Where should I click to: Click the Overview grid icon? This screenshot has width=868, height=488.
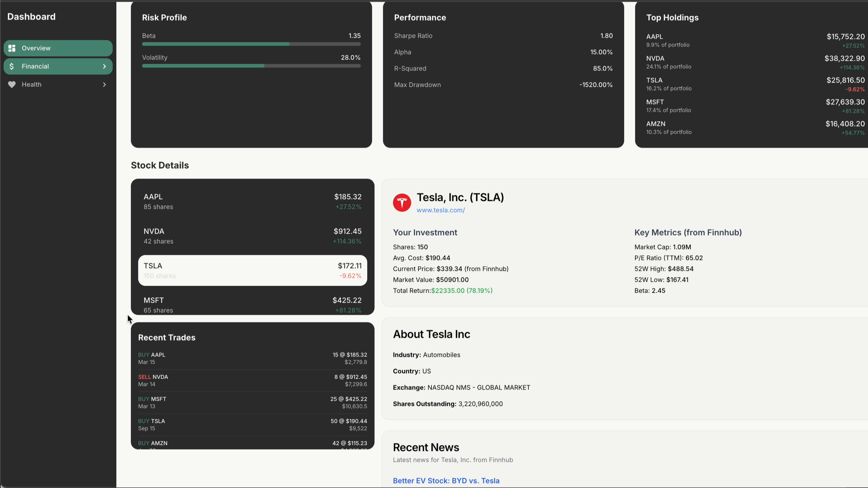point(12,48)
